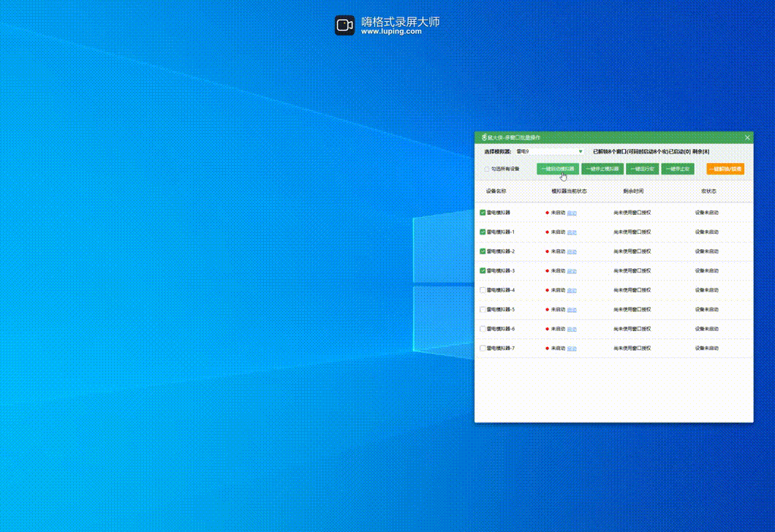Viewport: 775px width, 532px height.
Task: Check the 雷电模拟器-7 checkbox
Action: click(x=483, y=348)
